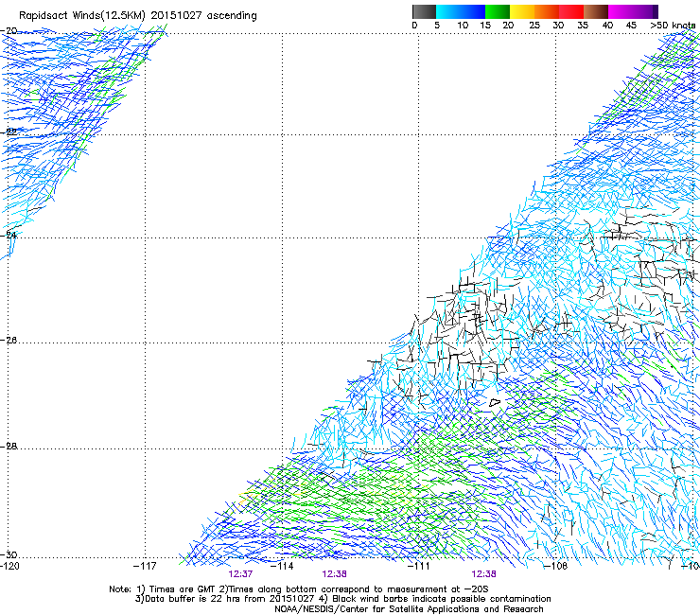The height and width of the screenshot is (615, 700).
Task: Click the red 30-35 knots legend swatch
Action: (x=571, y=11)
